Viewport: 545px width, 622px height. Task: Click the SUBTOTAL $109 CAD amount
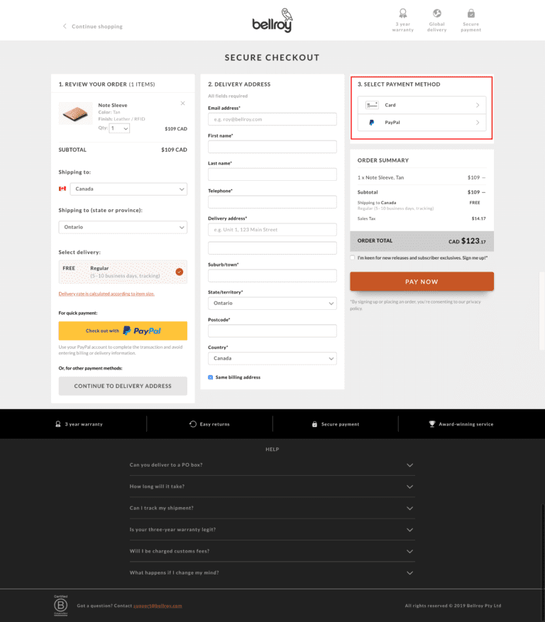(x=174, y=150)
